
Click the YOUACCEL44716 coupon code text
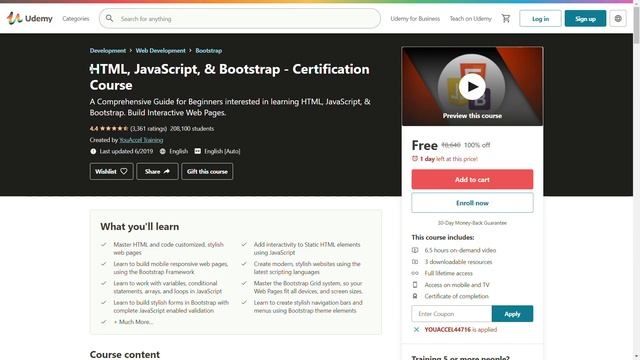pos(448,329)
